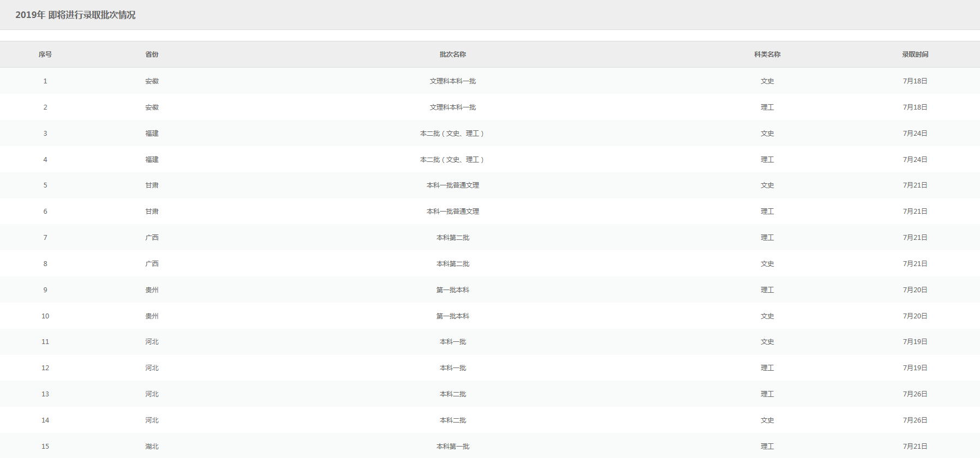Select 本二批（文史、理工） in row 4
980x458 pixels.
(x=452, y=160)
